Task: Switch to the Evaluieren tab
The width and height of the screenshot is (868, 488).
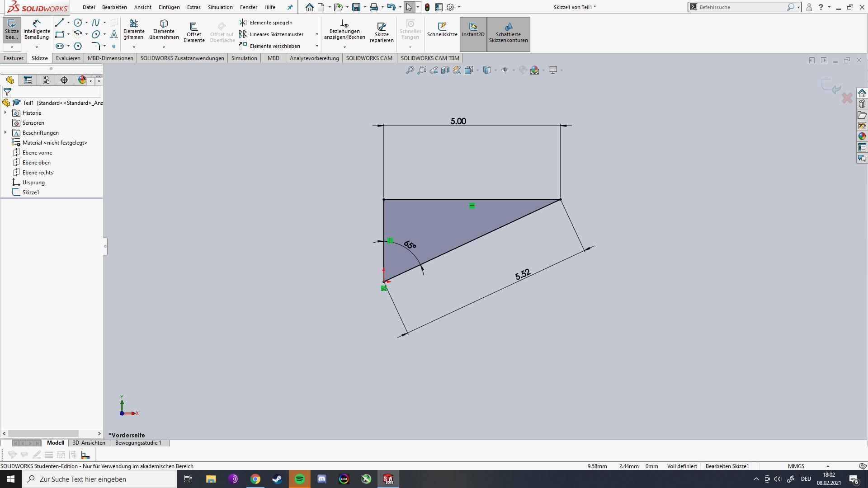Action: pyautogui.click(x=68, y=58)
